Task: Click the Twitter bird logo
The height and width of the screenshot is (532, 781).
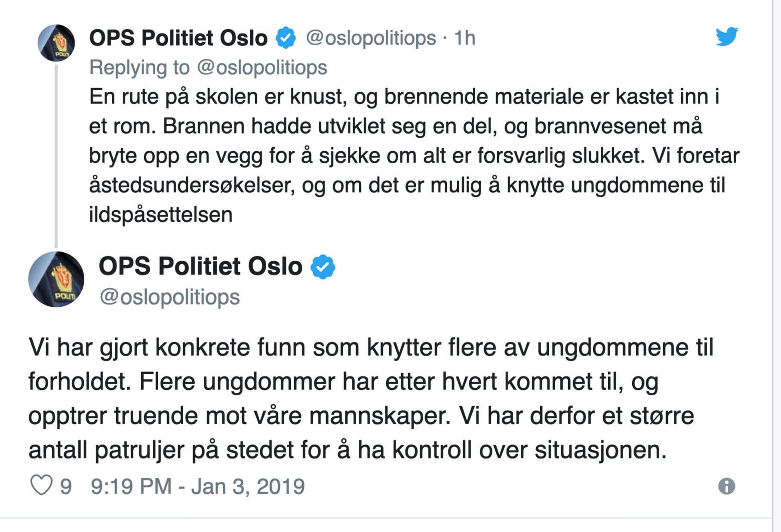Action: 726,36
